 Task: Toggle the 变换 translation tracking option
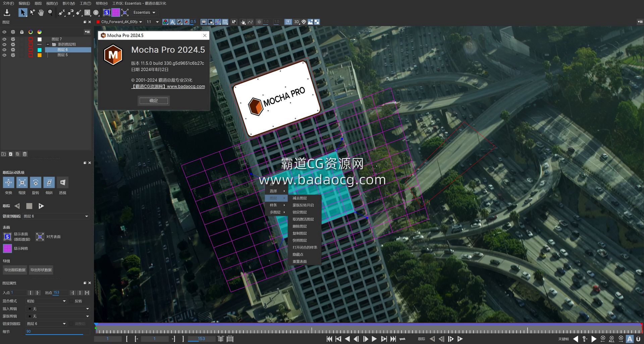[8, 183]
